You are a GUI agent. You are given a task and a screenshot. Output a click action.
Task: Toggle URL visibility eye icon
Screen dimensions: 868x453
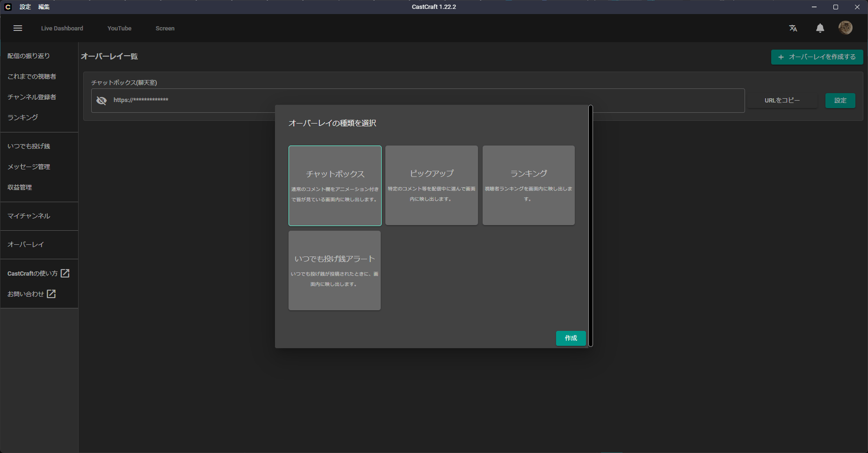pos(101,101)
